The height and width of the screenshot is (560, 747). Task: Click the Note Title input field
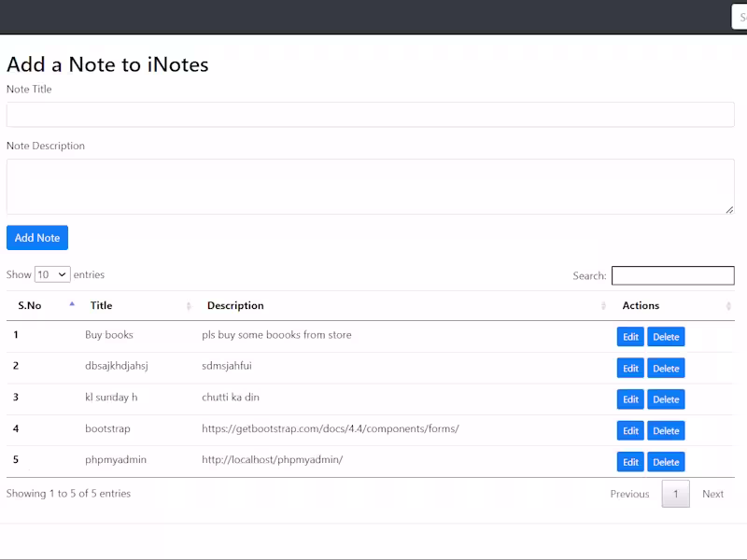click(370, 115)
